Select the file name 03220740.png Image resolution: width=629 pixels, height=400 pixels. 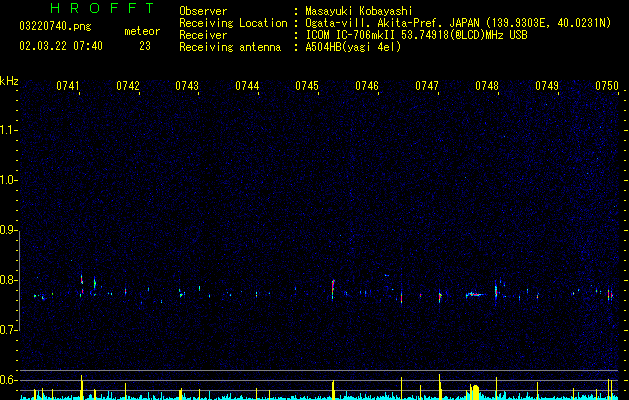point(55,27)
